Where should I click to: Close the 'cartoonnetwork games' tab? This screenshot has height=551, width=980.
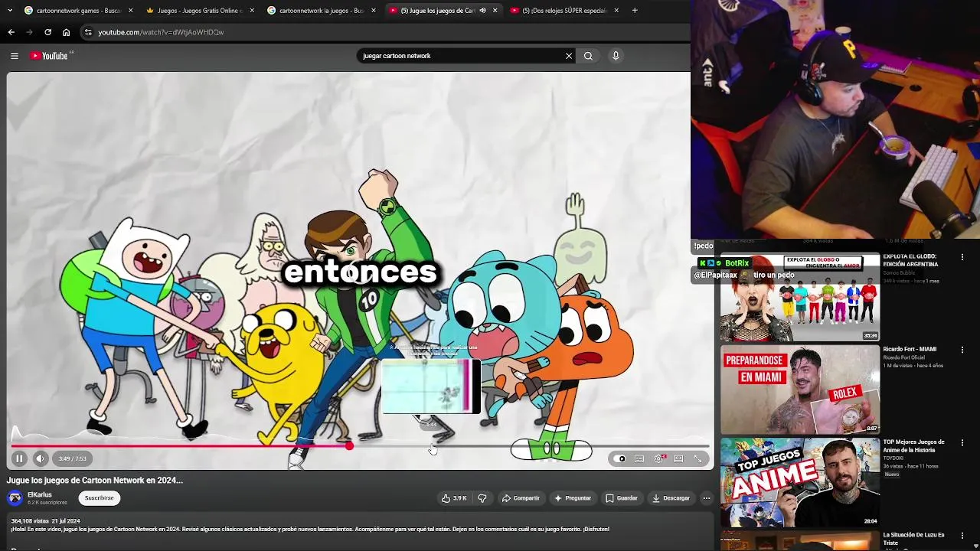tap(130, 11)
